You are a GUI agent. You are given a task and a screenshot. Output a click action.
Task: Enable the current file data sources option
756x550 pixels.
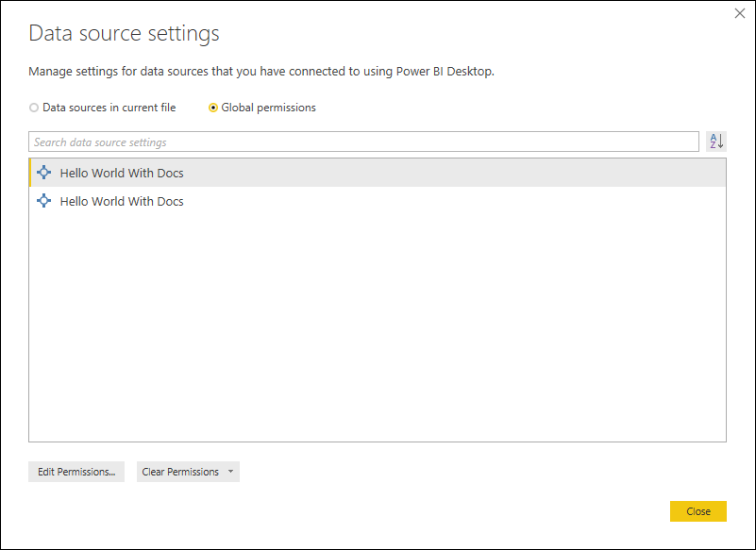(x=33, y=108)
